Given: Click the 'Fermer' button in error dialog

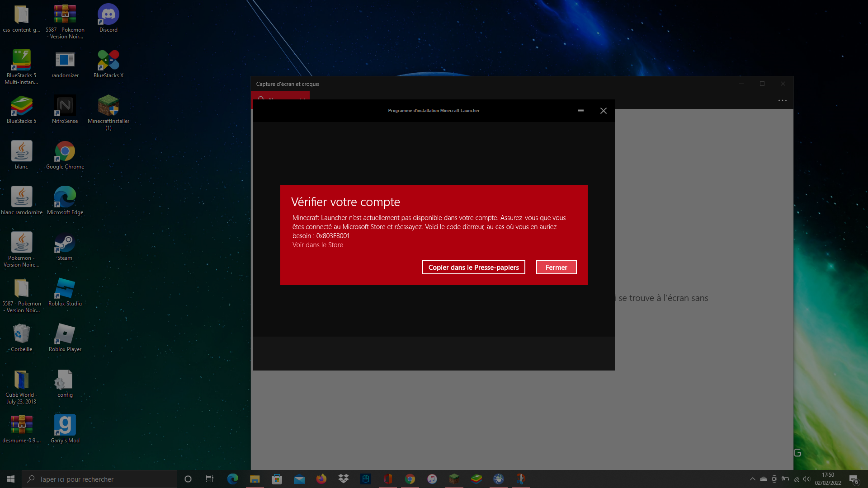Looking at the screenshot, I should point(556,267).
